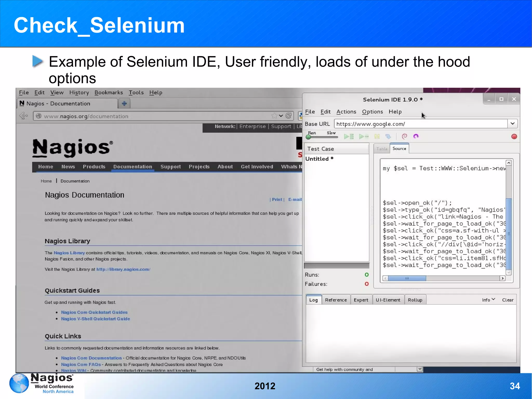Click the rollup swirl icon
Image resolution: width=532 pixels, height=399 pixels.
(x=404, y=136)
